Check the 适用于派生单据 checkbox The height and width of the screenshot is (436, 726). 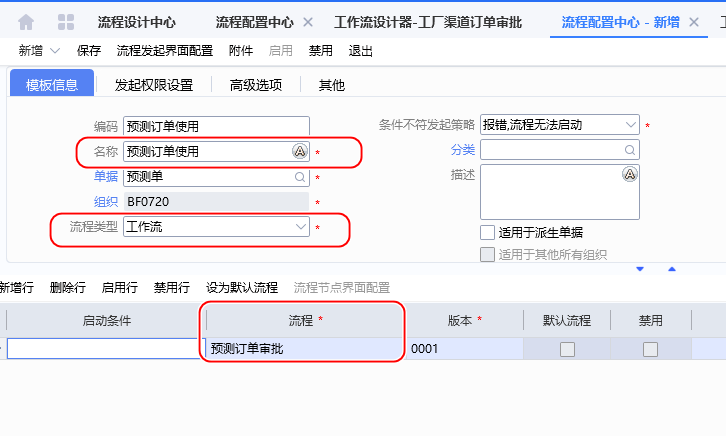coord(487,232)
